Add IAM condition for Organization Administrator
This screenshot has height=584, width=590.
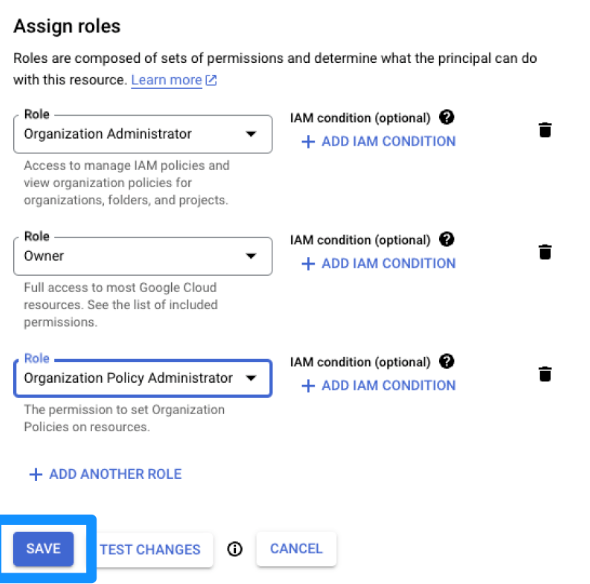(379, 141)
